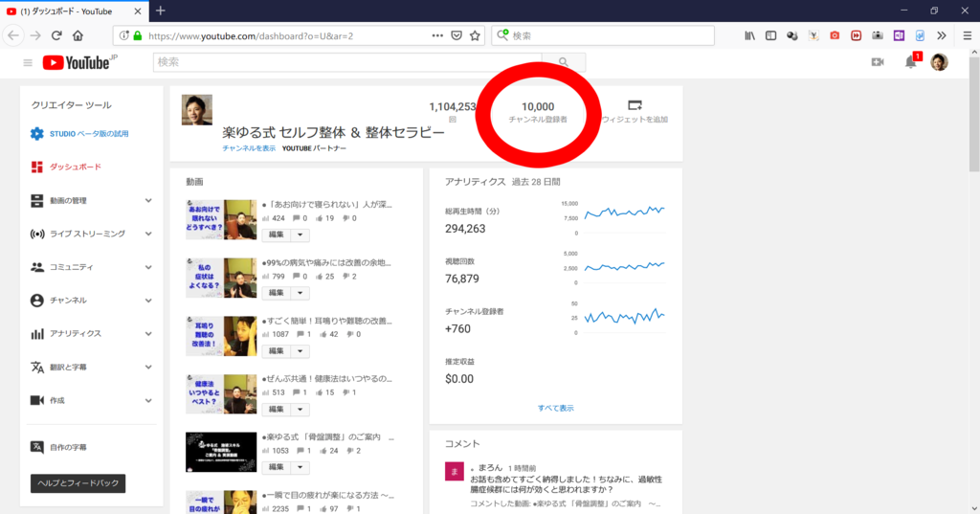
Task: Open video title 「あお向けで寝られない」人が深…
Action: [327, 205]
